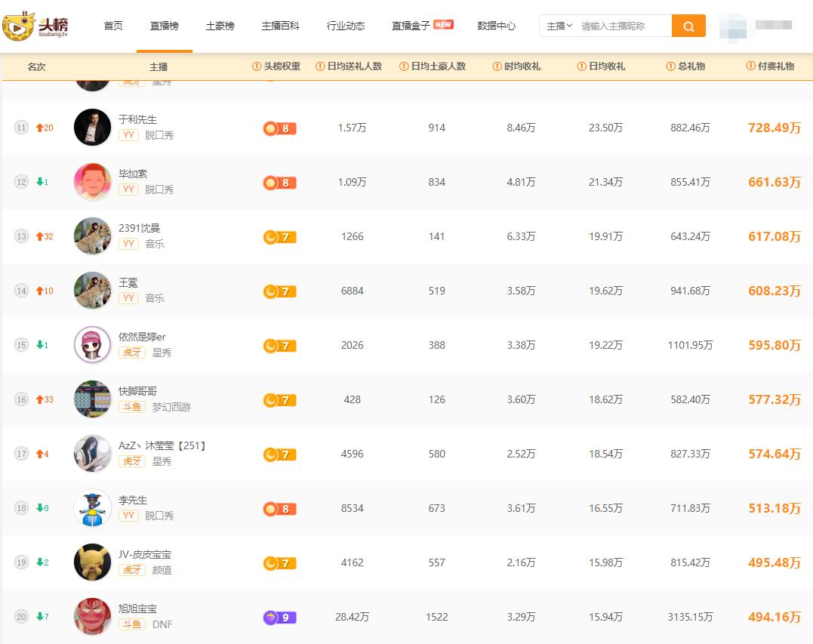Open the 土豪榜 navigation item

(x=220, y=26)
